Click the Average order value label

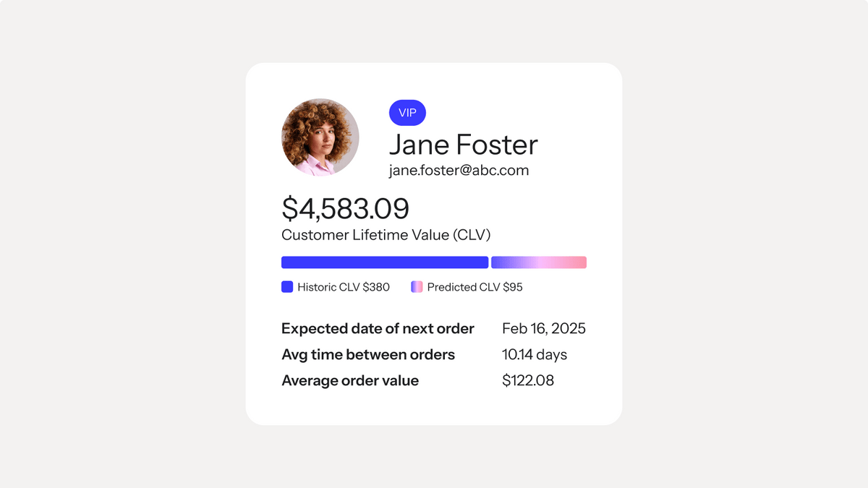point(350,381)
